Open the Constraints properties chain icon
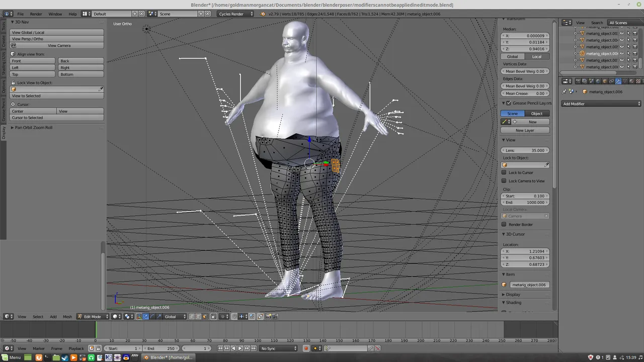 (x=612, y=81)
